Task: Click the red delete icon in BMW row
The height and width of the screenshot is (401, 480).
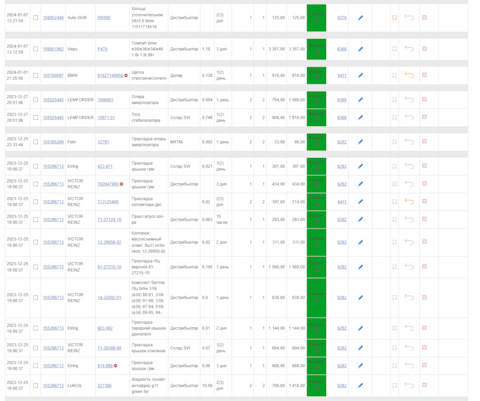Action: point(424,75)
